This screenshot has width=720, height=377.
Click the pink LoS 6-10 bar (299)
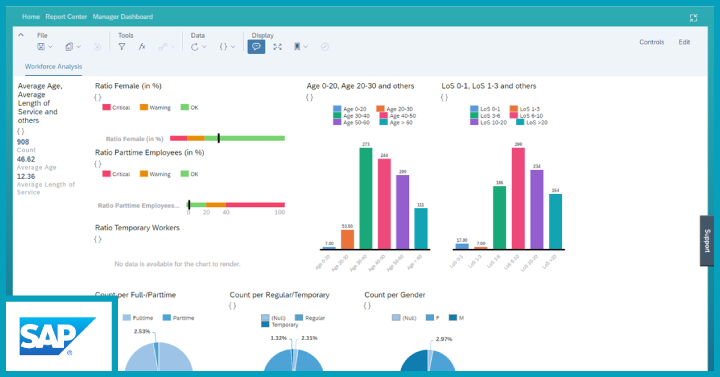[x=518, y=198]
